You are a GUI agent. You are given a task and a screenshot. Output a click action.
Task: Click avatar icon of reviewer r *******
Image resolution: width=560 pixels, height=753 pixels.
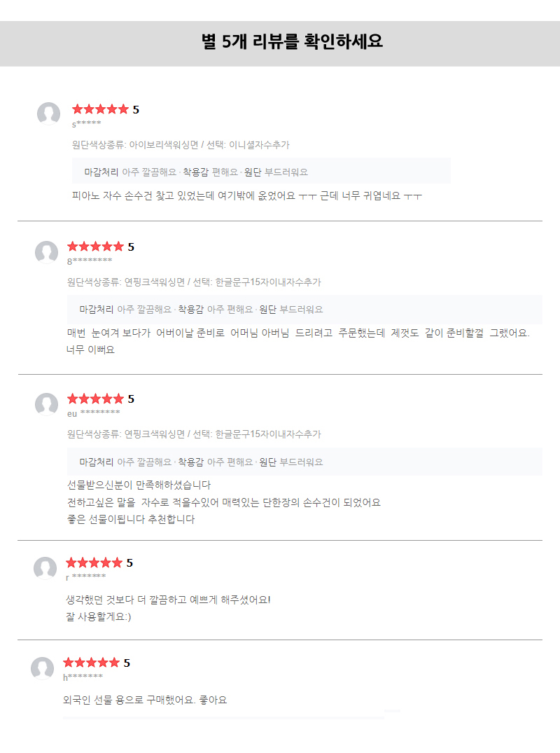tap(45, 568)
